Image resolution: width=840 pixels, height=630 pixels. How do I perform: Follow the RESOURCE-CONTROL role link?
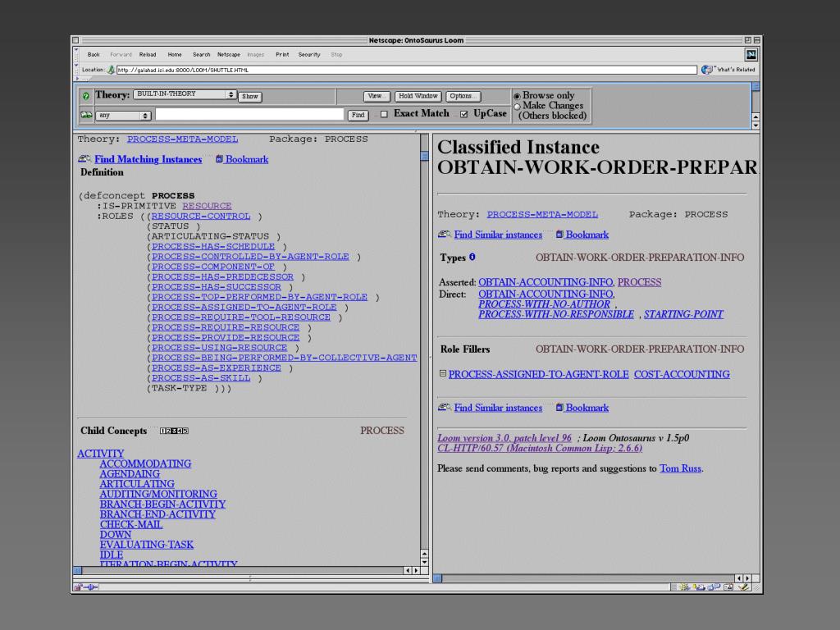[x=201, y=216]
